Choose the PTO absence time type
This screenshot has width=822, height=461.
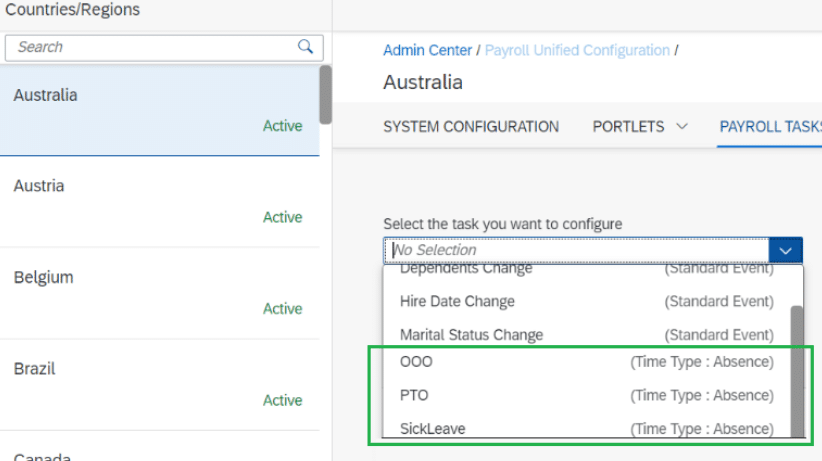[x=586, y=395]
